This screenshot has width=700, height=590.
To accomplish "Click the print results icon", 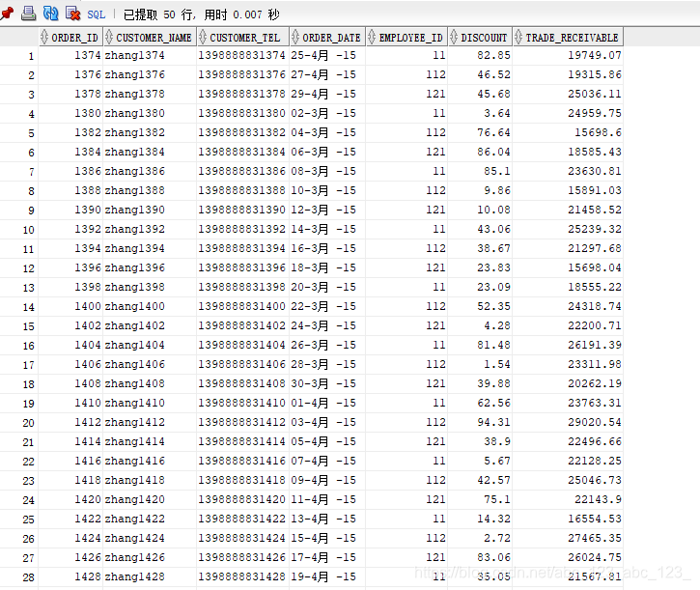I will [29, 14].
